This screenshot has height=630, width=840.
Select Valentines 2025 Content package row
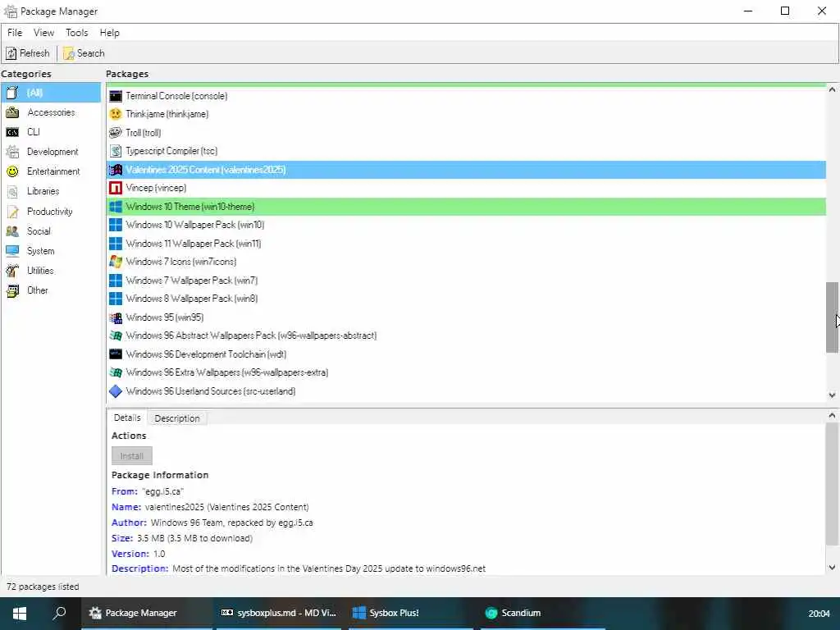pos(466,170)
